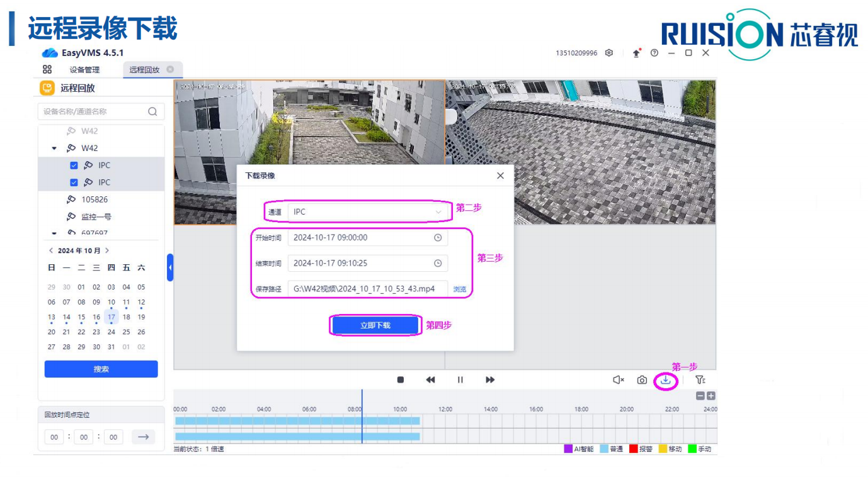Stop playback with the stop button
The image size is (868, 477).
click(401, 380)
